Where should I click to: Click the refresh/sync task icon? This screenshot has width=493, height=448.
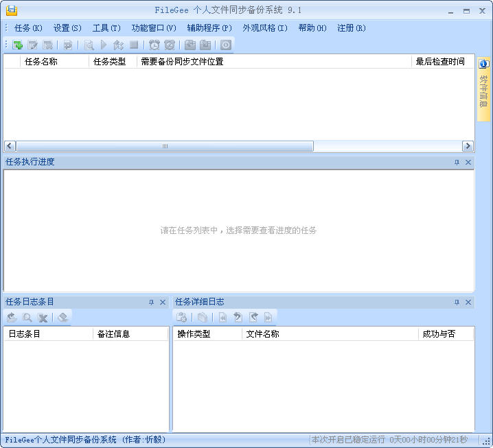(x=67, y=45)
